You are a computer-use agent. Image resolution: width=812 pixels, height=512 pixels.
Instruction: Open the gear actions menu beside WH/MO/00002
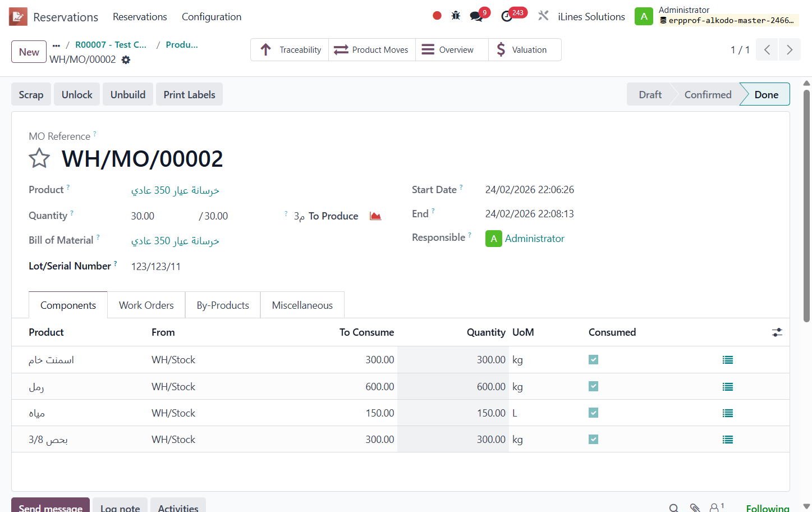point(126,60)
